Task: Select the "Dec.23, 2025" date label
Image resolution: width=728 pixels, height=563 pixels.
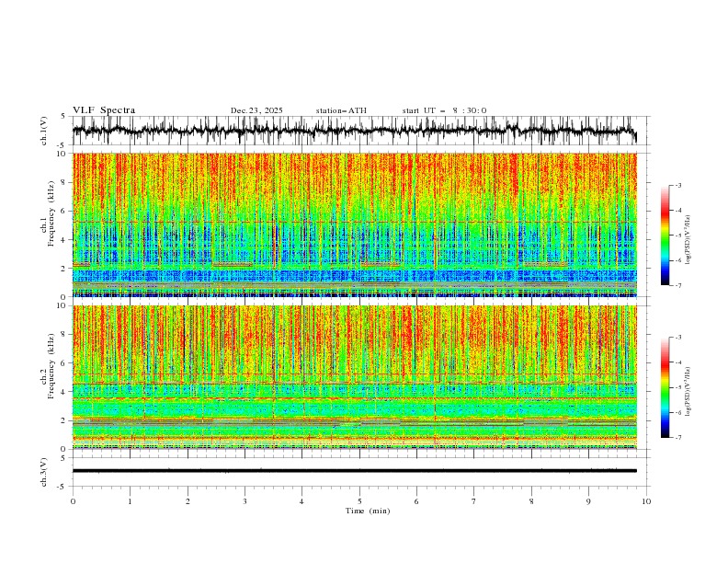Action: click(256, 110)
